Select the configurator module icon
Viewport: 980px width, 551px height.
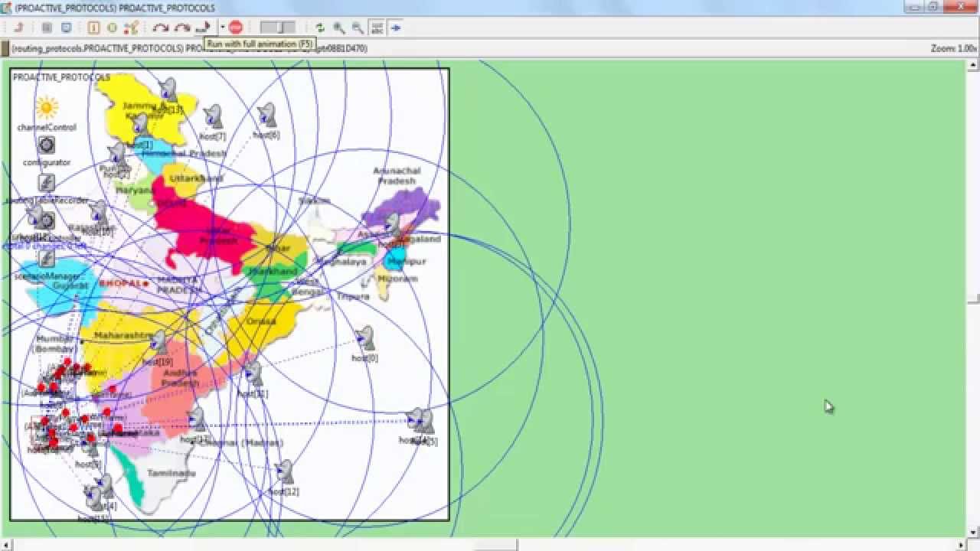click(x=47, y=145)
